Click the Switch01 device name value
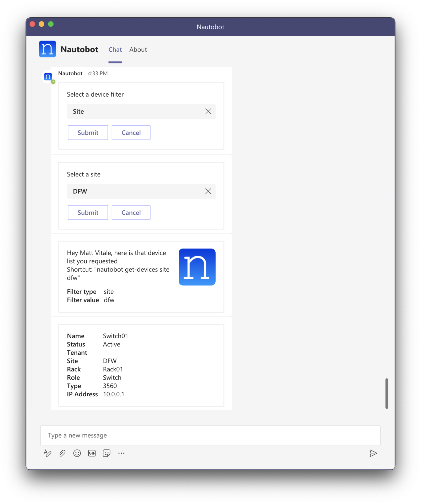This screenshot has height=504, width=421. point(115,336)
